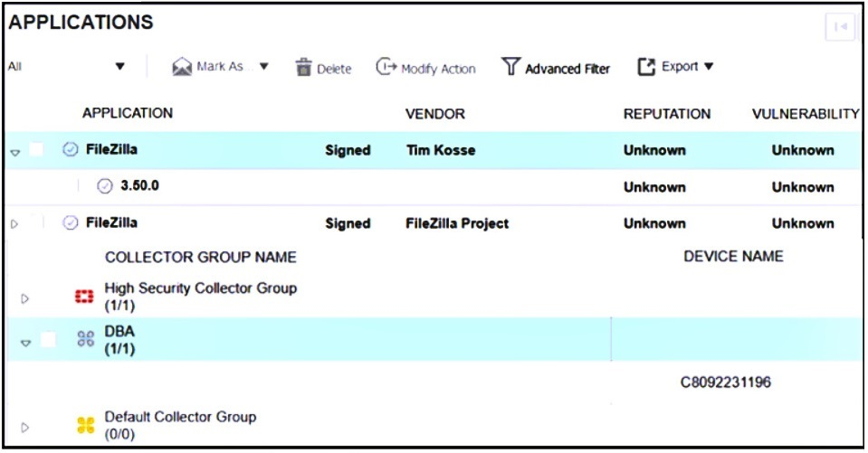Click the Mark As envelope icon

(182, 67)
